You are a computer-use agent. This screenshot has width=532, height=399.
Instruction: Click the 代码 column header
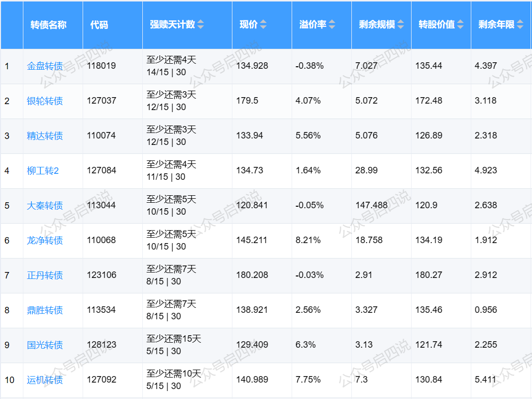click(x=99, y=25)
